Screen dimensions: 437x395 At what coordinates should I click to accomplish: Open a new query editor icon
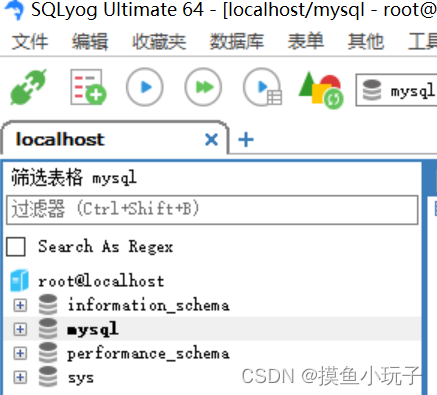[x=88, y=87]
